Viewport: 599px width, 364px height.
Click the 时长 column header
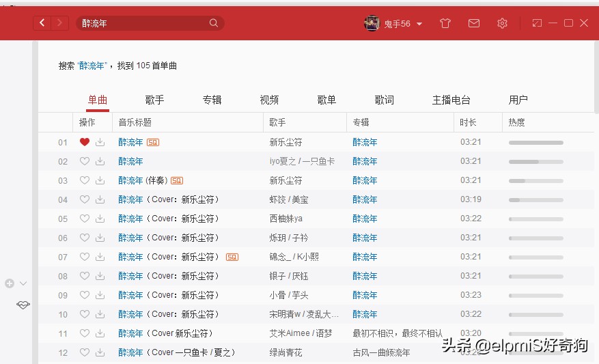pos(468,122)
